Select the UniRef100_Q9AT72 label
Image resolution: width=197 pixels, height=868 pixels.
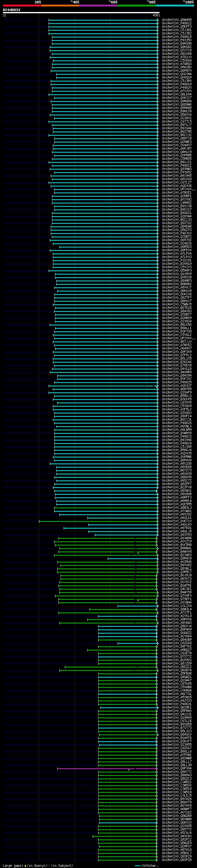point(176,772)
